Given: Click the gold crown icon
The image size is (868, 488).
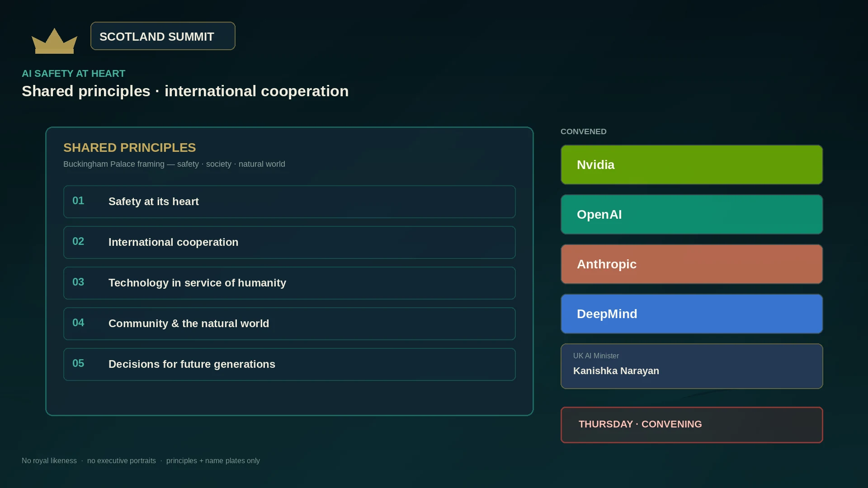Looking at the screenshot, I should coord(54,41).
